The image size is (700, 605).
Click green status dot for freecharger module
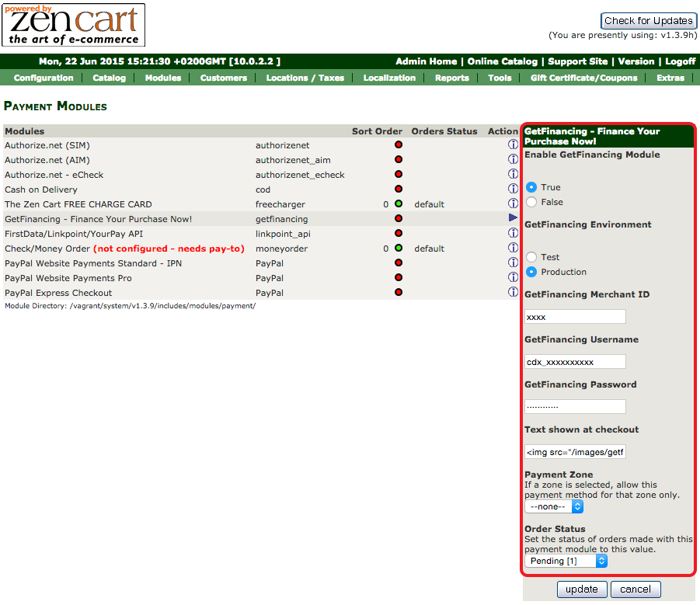click(399, 203)
